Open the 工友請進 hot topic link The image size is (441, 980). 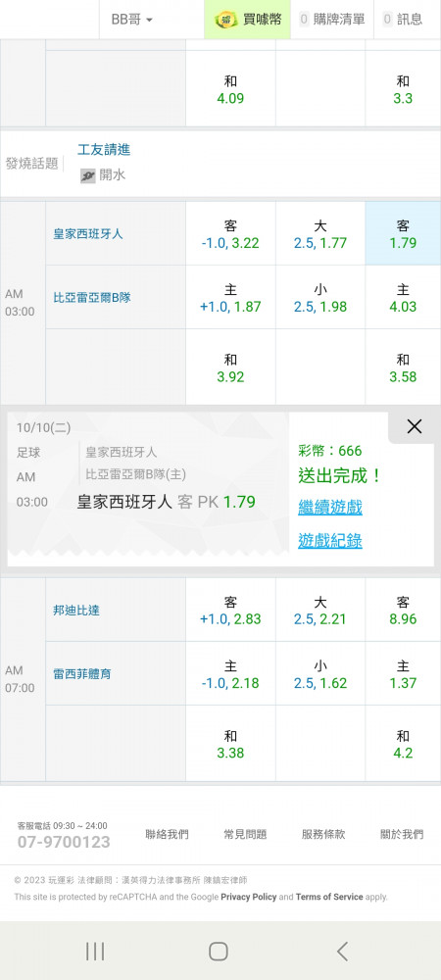[x=104, y=149]
